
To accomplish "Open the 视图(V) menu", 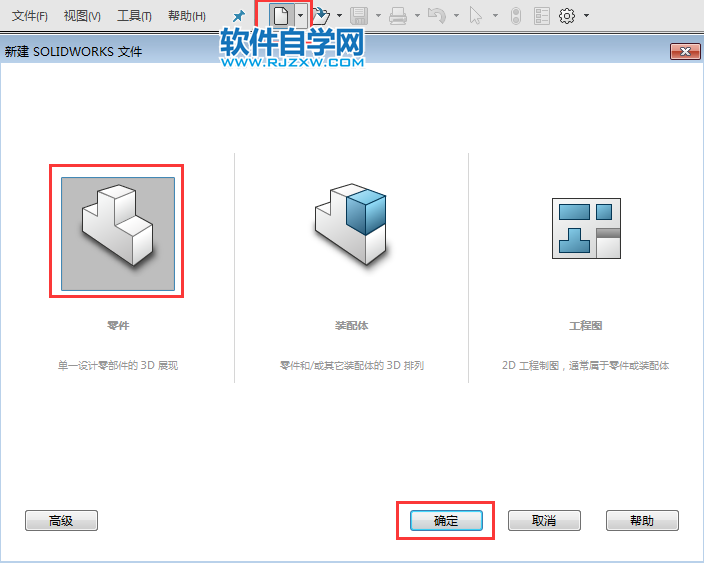I will pos(82,16).
